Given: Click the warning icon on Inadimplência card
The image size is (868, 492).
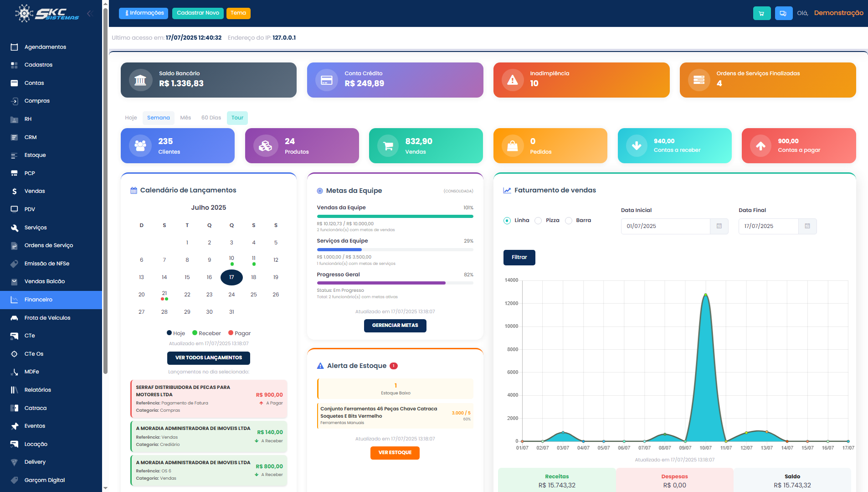Looking at the screenshot, I should click(513, 80).
